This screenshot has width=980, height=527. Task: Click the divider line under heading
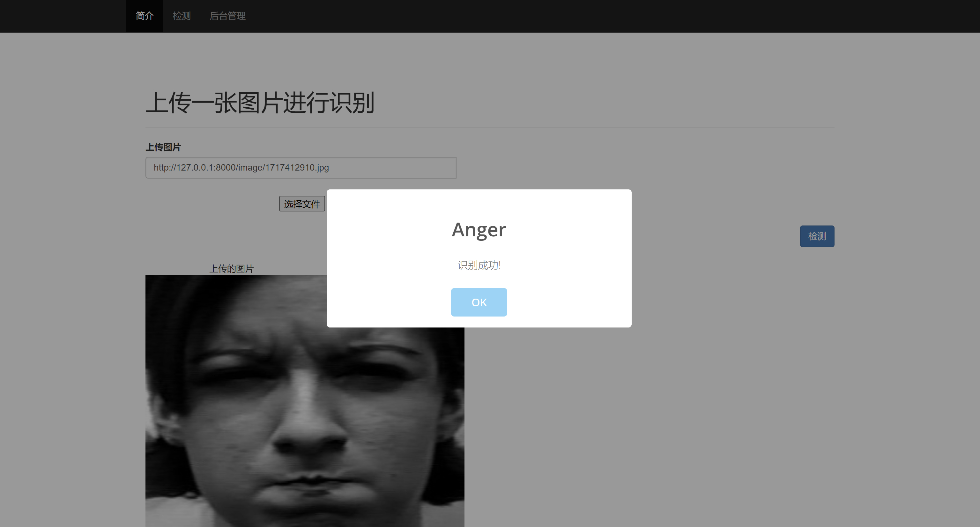[490, 127]
